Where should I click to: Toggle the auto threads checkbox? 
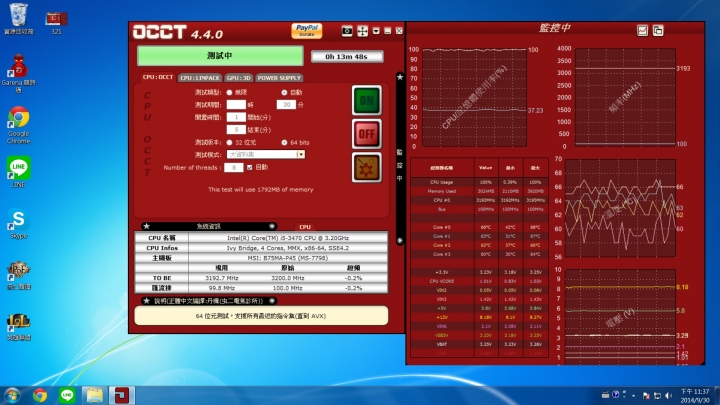tap(249, 168)
